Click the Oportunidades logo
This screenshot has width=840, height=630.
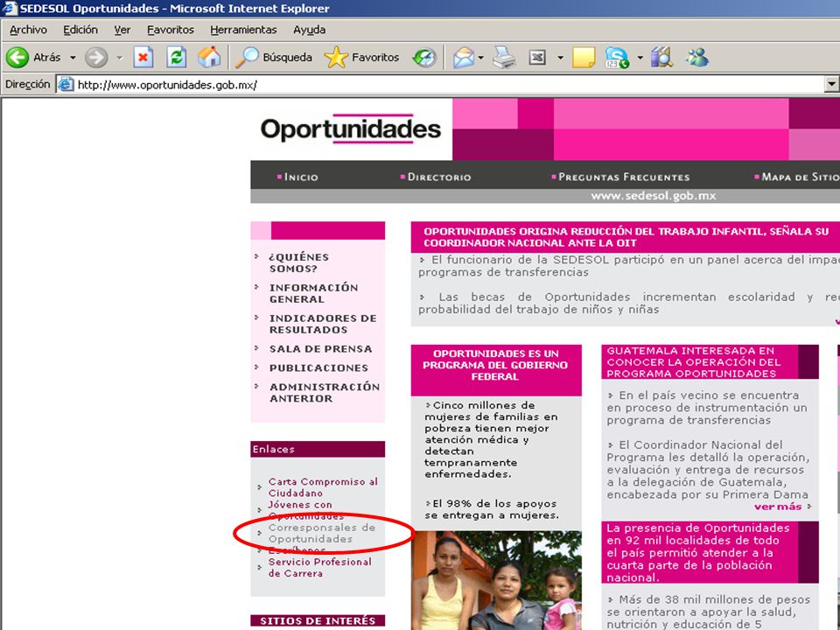[351, 129]
